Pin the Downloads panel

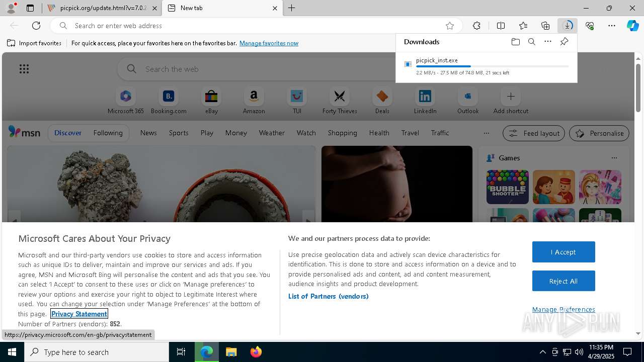tap(564, 42)
